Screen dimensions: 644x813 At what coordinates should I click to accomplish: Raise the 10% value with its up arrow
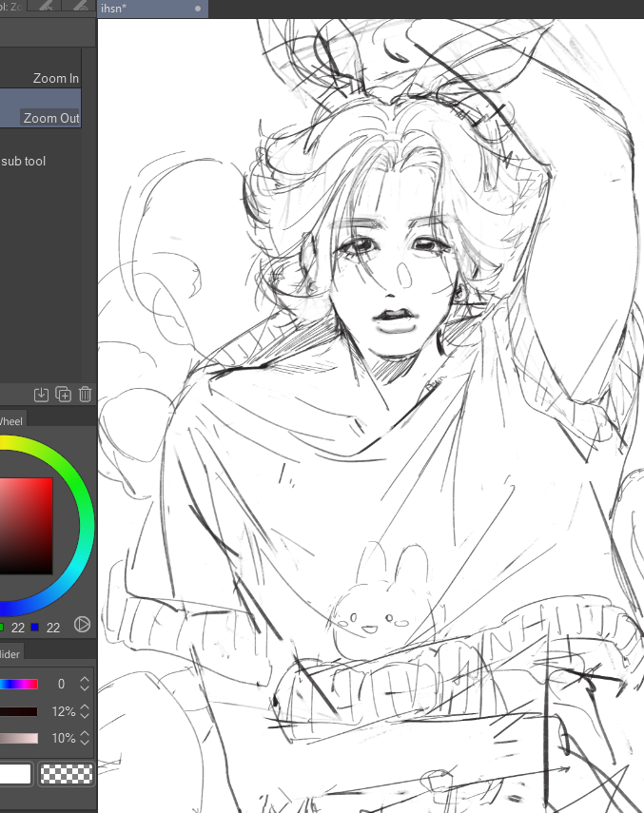pos(85,734)
